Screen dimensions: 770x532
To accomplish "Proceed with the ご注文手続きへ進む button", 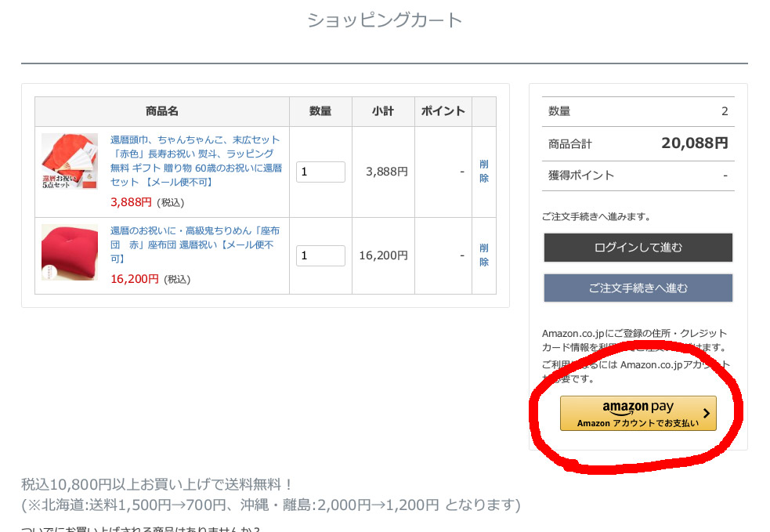I will (638, 288).
